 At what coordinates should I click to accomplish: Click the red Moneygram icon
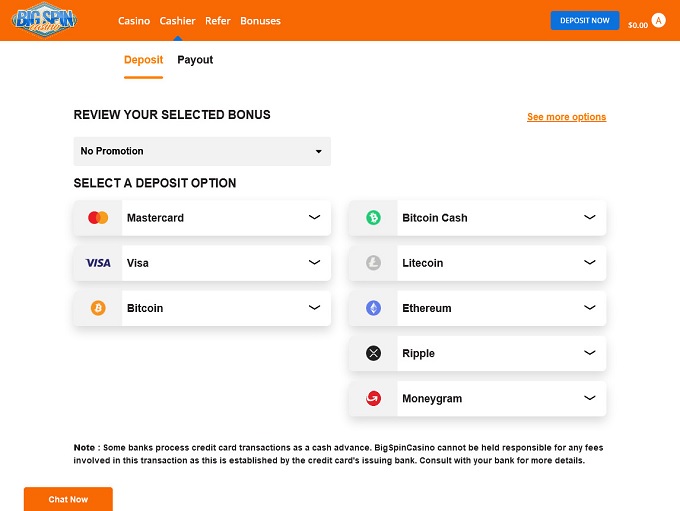point(373,398)
